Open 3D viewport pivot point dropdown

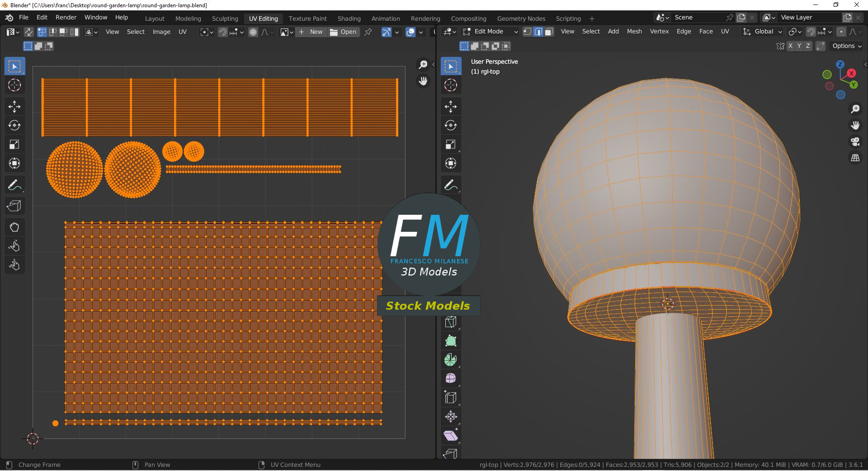click(x=794, y=32)
